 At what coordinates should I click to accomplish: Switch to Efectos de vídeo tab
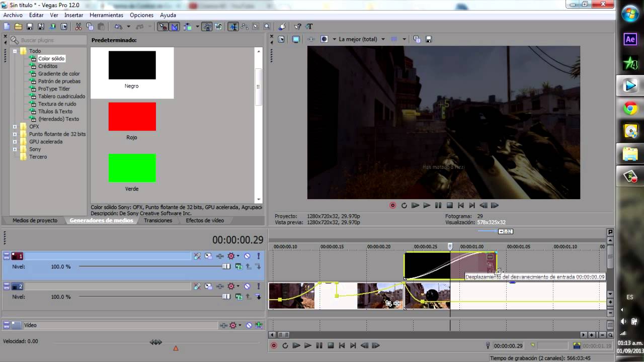click(205, 220)
